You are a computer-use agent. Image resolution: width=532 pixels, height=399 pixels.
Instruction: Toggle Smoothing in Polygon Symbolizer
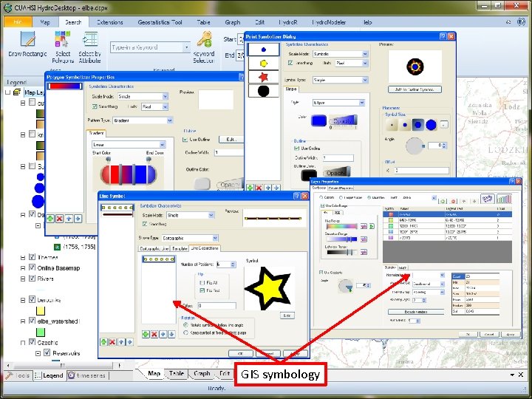[95, 106]
